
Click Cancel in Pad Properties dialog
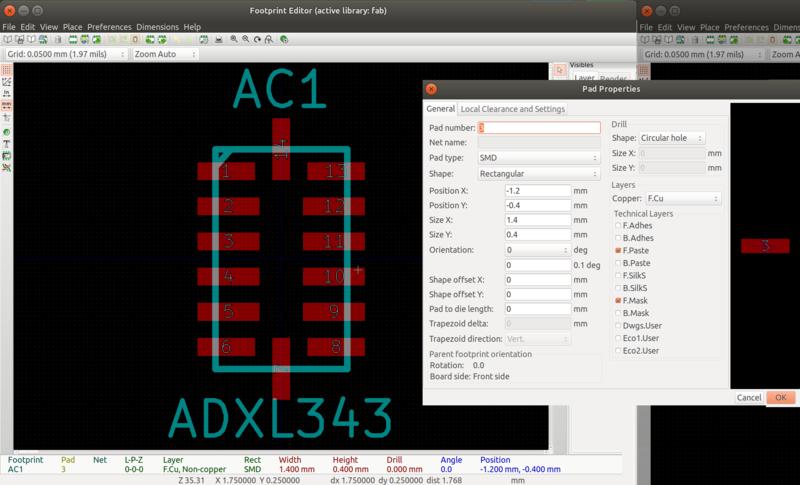click(x=748, y=397)
